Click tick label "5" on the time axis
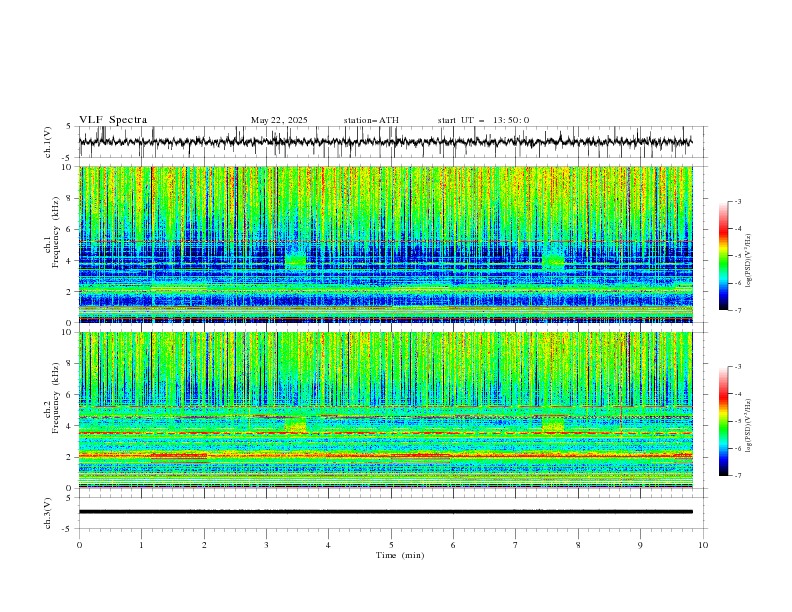792x612 pixels. pyautogui.click(x=391, y=545)
